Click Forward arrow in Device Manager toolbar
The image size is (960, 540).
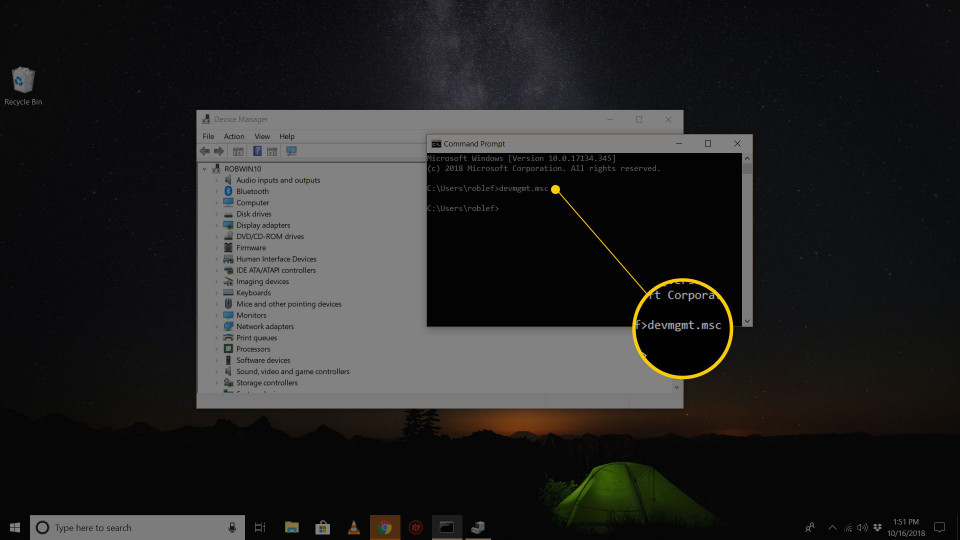click(x=219, y=151)
